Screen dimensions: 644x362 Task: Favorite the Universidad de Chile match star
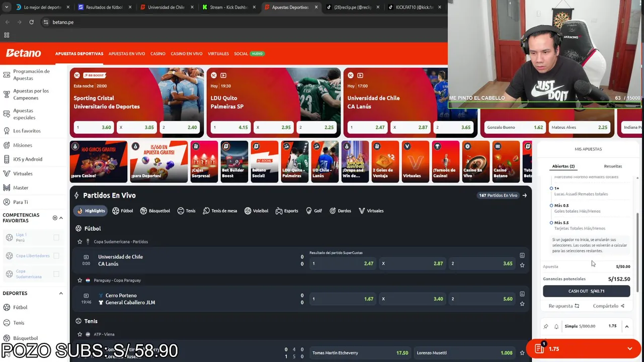pos(522,265)
